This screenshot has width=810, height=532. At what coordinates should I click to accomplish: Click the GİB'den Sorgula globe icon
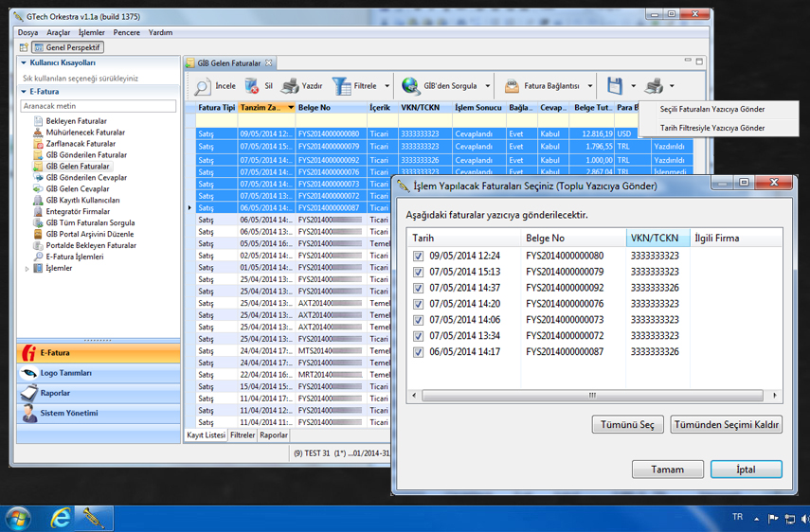(x=410, y=86)
